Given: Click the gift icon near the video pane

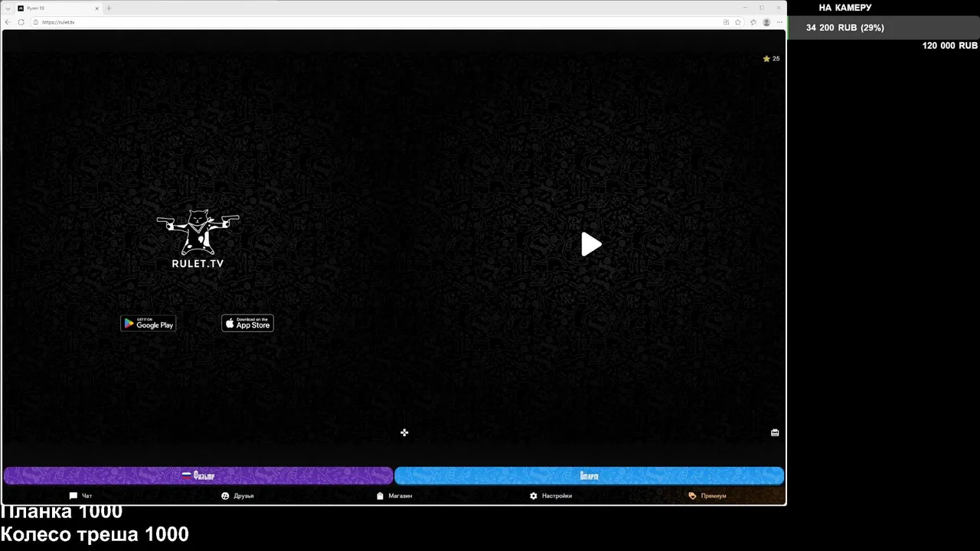Looking at the screenshot, I should [775, 432].
